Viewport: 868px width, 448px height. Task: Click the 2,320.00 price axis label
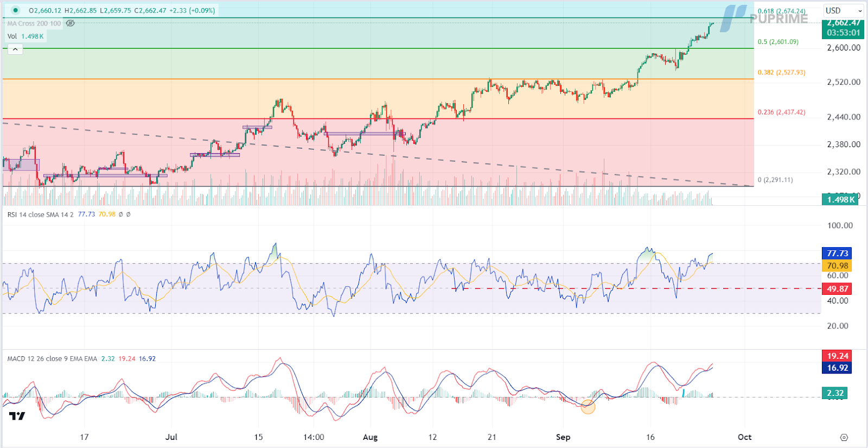[844, 172]
